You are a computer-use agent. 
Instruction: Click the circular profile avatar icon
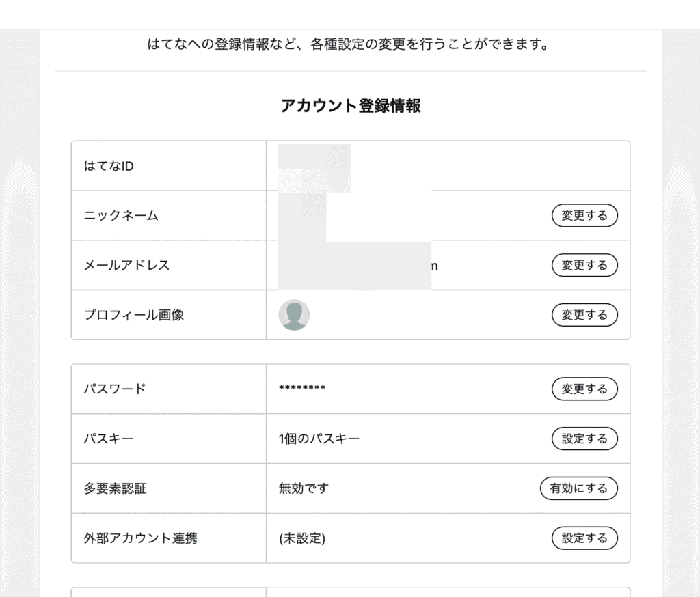click(294, 315)
